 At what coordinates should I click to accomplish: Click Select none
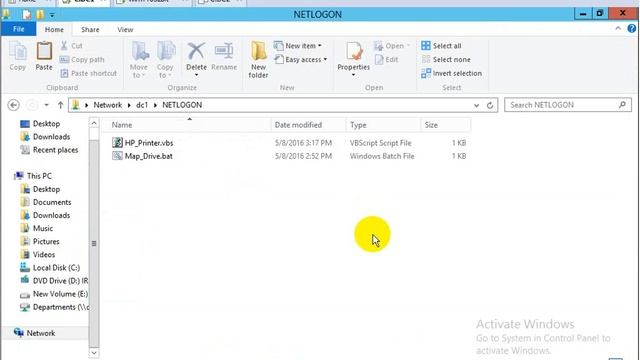tap(446, 60)
